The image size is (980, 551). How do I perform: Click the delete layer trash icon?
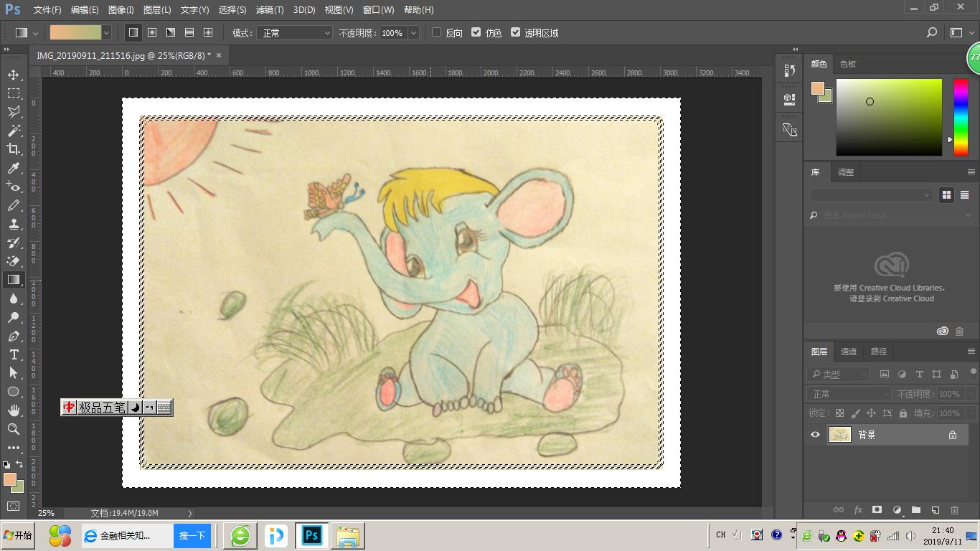[954, 510]
